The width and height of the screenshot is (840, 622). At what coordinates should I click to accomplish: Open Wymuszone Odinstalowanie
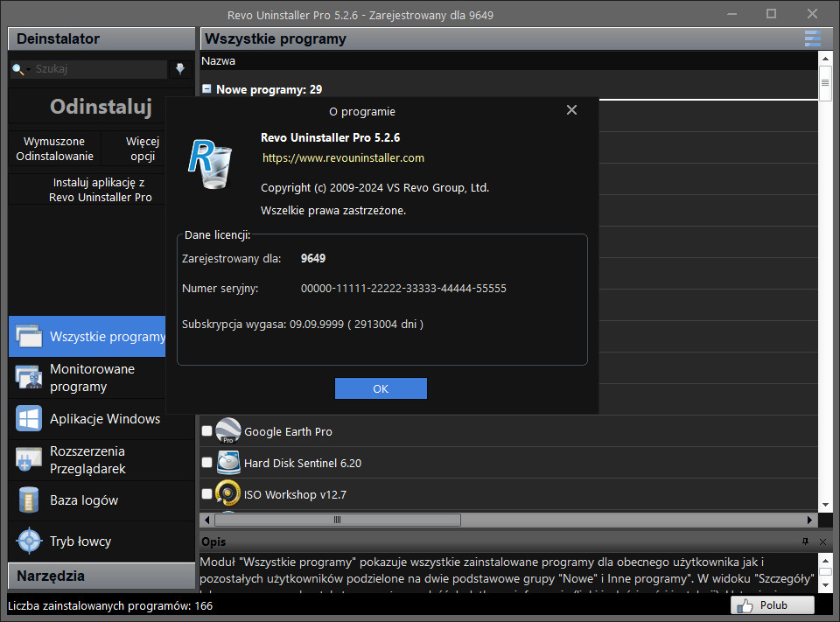[x=54, y=149]
